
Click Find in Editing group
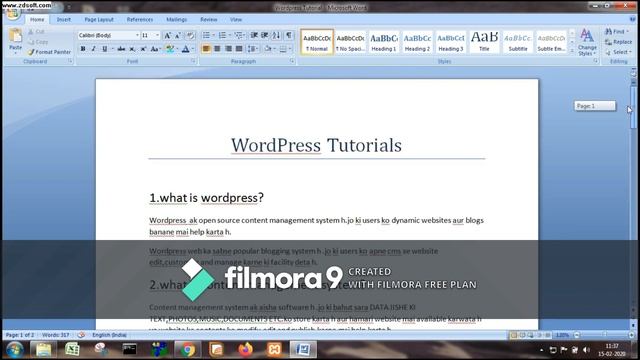[617, 31]
